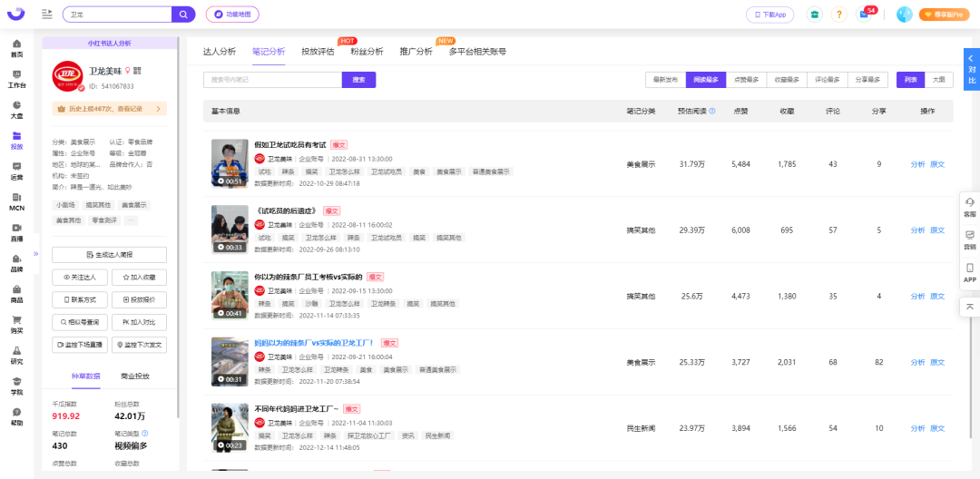Switch to 达人分析 tab
The height and width of the screenshot is (479, 980).
coord(220,52)
